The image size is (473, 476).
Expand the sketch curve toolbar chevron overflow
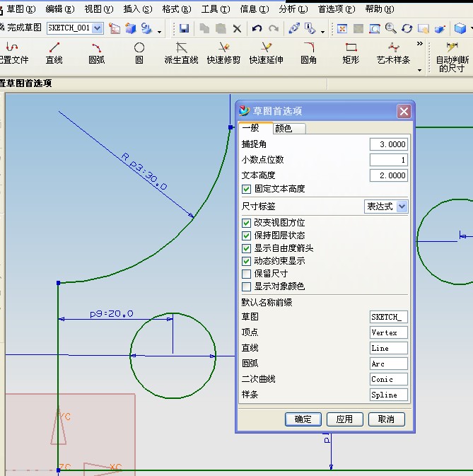click(419, 43)
